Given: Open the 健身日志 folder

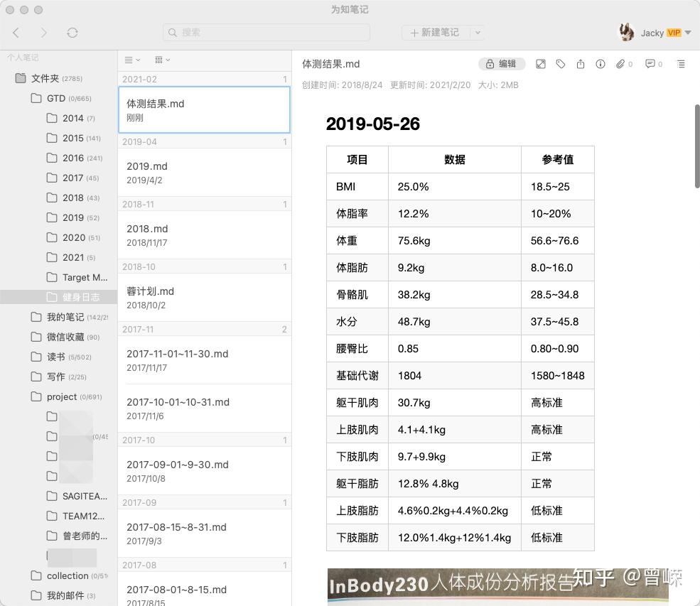Looking at the screenshot, I should [78, 297].
